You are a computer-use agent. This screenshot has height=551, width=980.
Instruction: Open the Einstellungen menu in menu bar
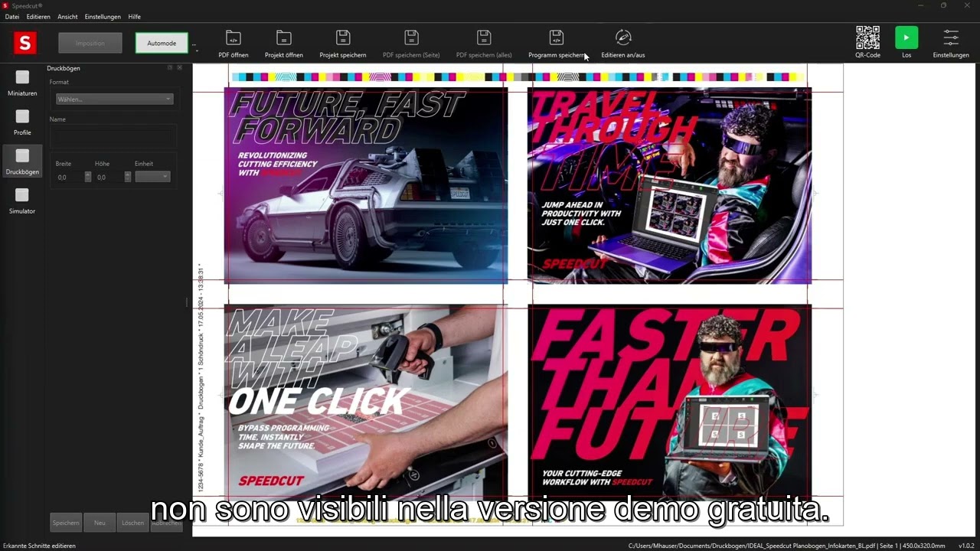point(103,17)
